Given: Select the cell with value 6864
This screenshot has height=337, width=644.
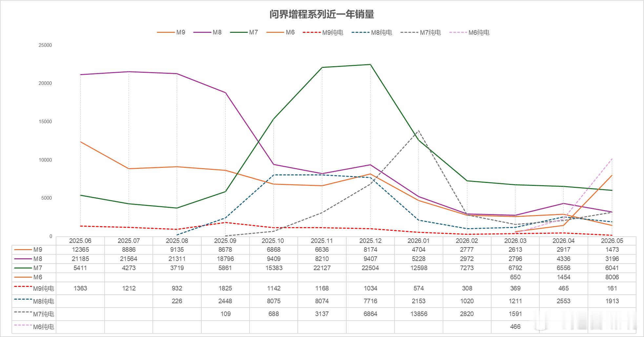Looking at the screenshot, I should tap(370, 314).
